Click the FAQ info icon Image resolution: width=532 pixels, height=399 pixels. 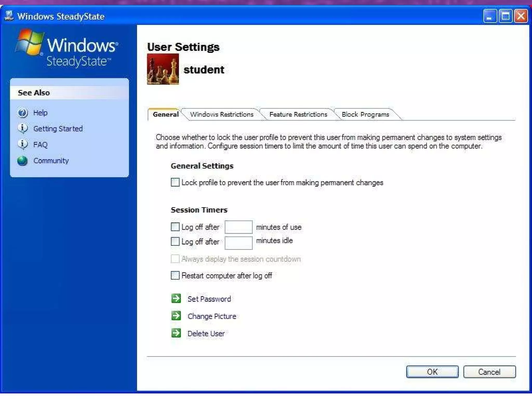click(23, 144)
